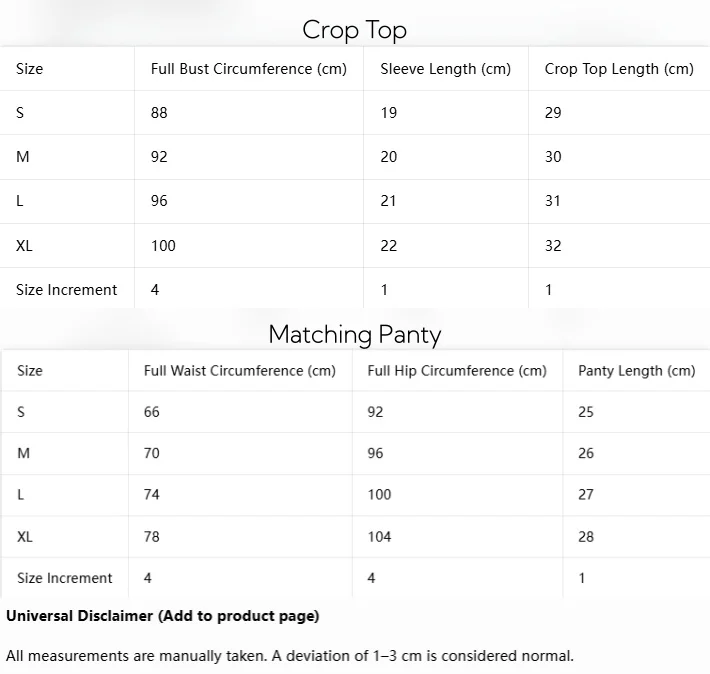Click panty length value 27
This screenshot has width=710, height=674.
click(x=585, y=494)
